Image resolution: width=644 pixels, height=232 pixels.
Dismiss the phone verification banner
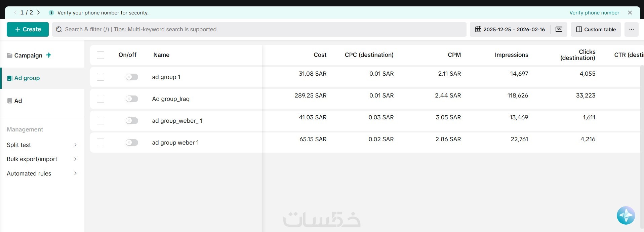(x=630, y=12)
